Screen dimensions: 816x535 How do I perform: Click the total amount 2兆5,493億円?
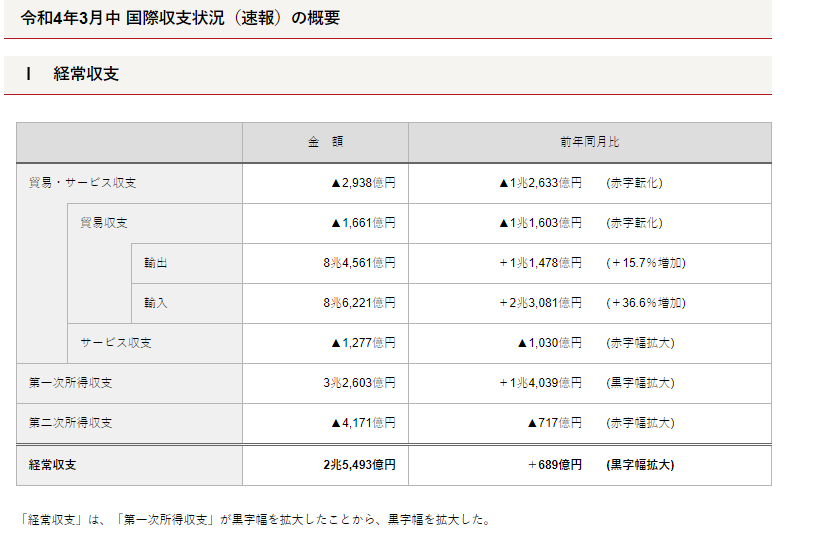click(359, 465)
